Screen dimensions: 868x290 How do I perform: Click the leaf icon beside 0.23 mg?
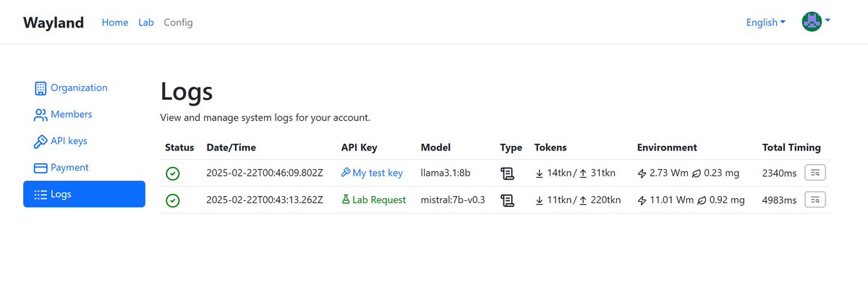697,174
